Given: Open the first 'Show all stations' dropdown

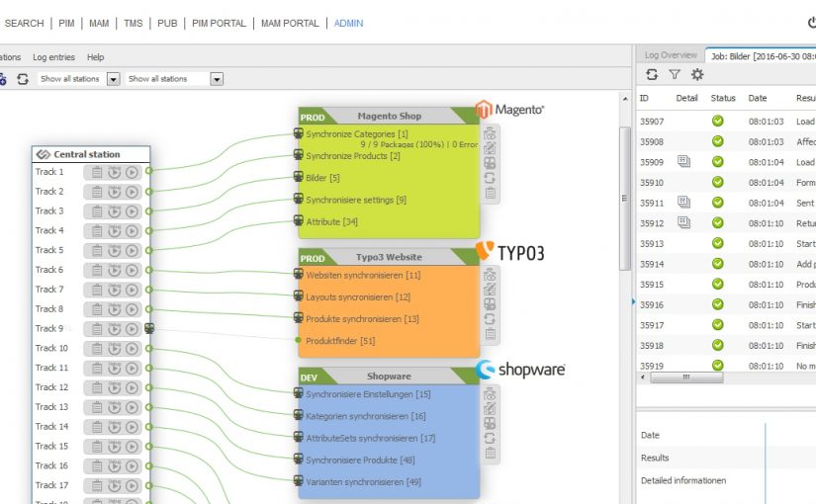Looking at the screenshot, I should pos(113,79).
